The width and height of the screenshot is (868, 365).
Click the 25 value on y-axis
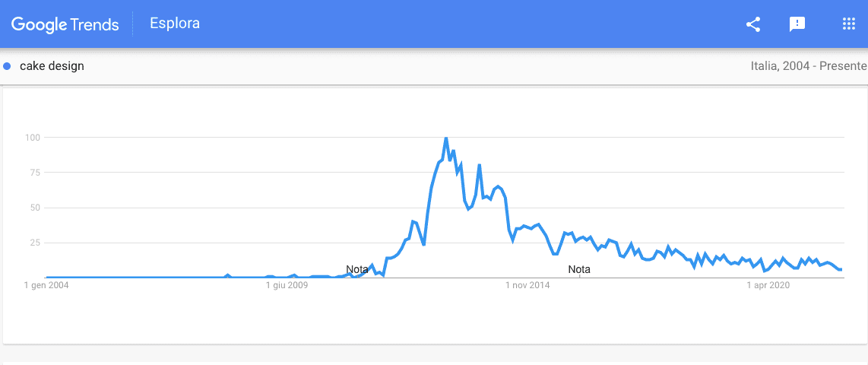tap(36, 243)
